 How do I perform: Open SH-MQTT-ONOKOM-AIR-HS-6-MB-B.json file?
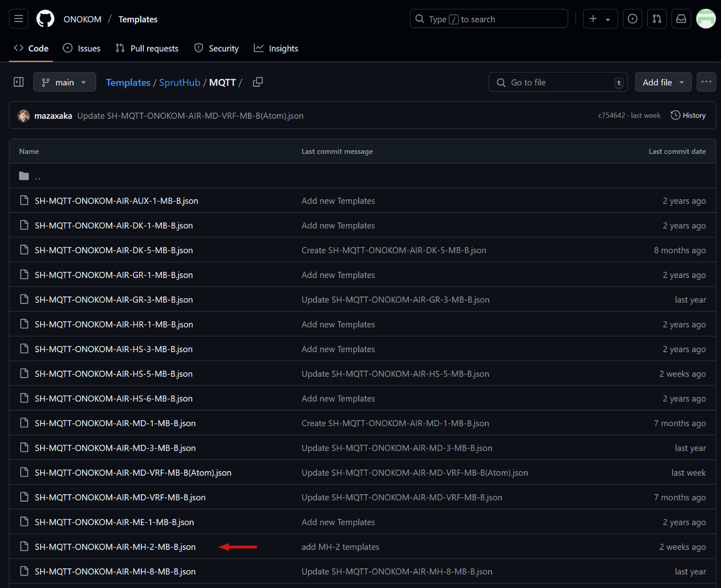[113, 399]
